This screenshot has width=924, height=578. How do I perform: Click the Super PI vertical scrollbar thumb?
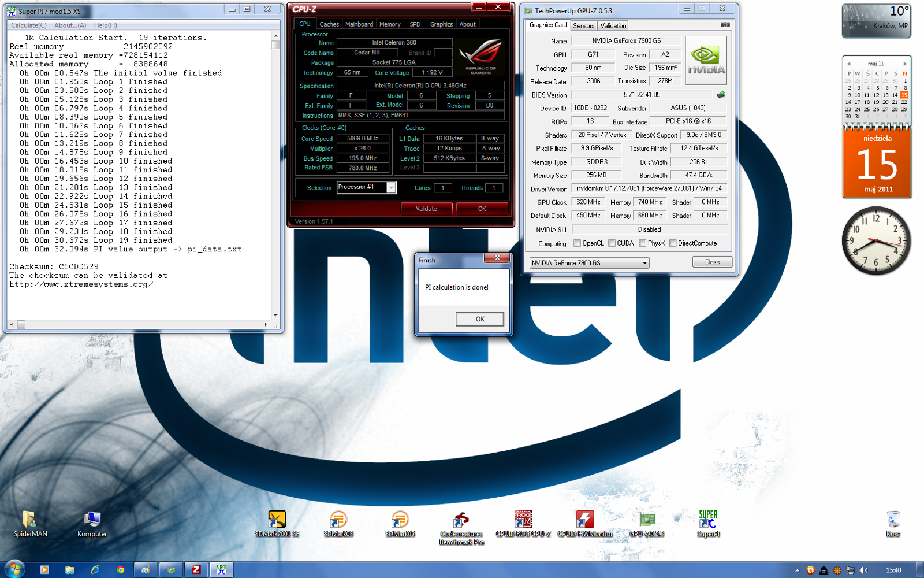[x=275, y=45]
